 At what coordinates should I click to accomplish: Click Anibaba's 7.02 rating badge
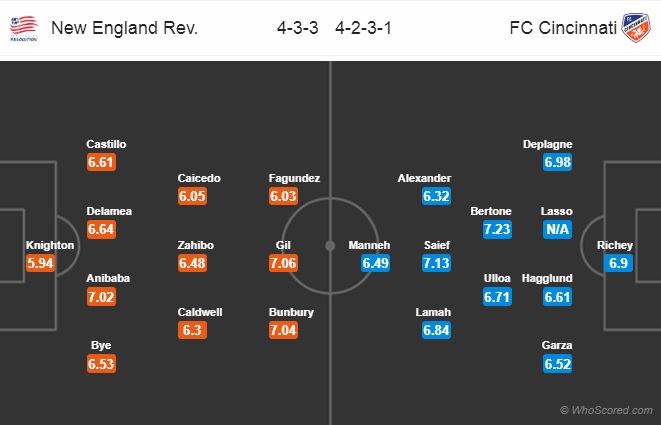[x=101, y=296]
